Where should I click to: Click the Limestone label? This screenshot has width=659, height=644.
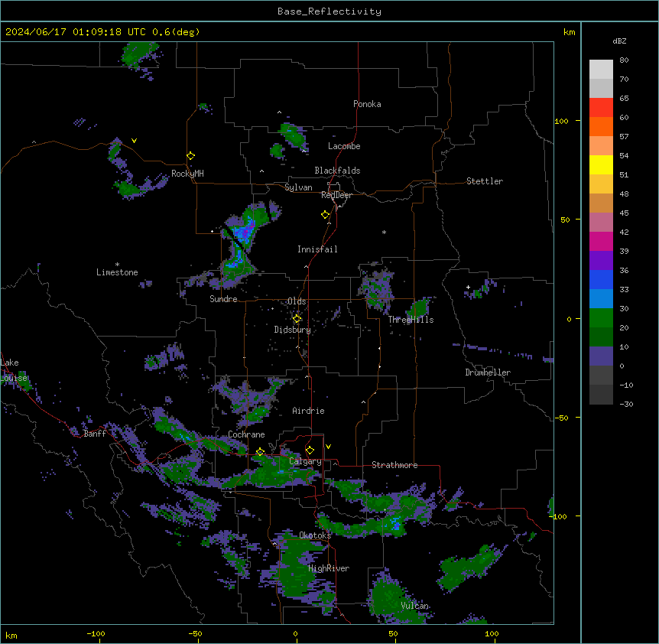(117, 272)
